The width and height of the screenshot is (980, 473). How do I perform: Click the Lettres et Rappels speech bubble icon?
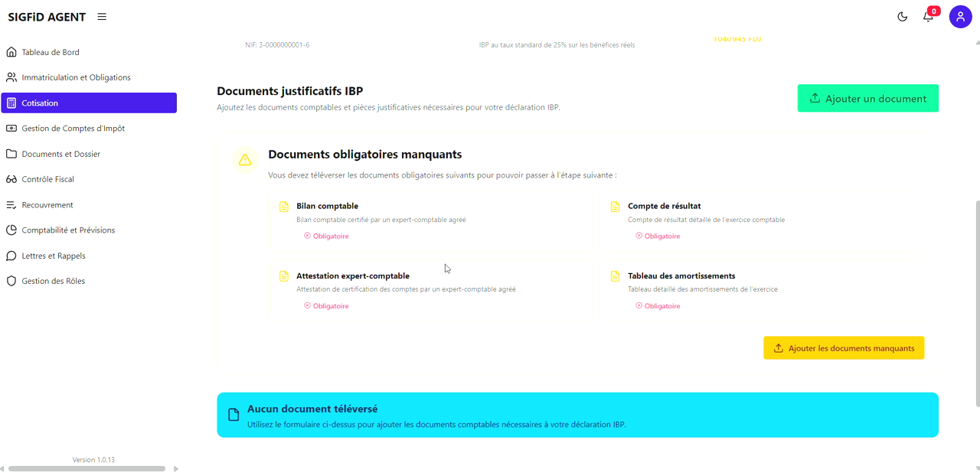(11, 255)
